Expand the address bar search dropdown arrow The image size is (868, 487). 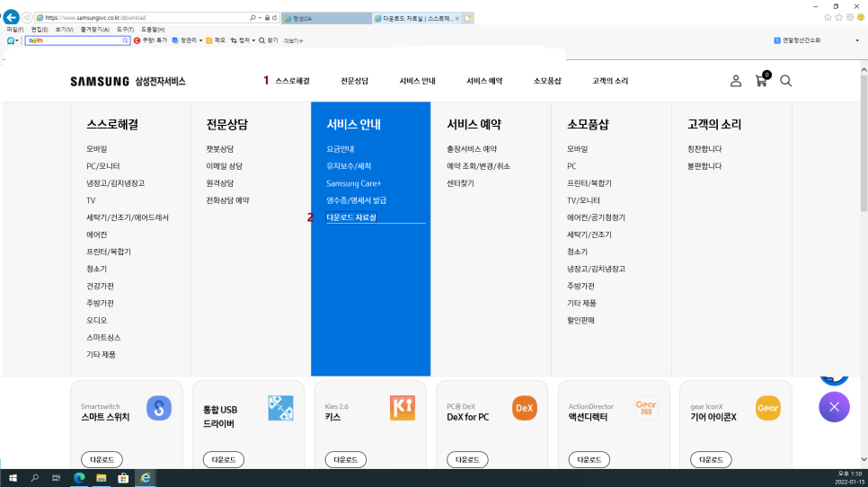pyautogui.click(x=260, y=18)
